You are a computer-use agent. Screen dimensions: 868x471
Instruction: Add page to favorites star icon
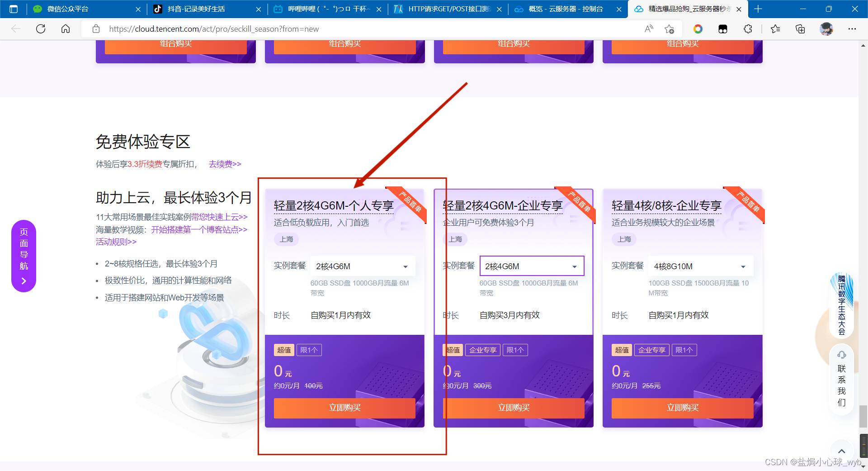[670, 29]
